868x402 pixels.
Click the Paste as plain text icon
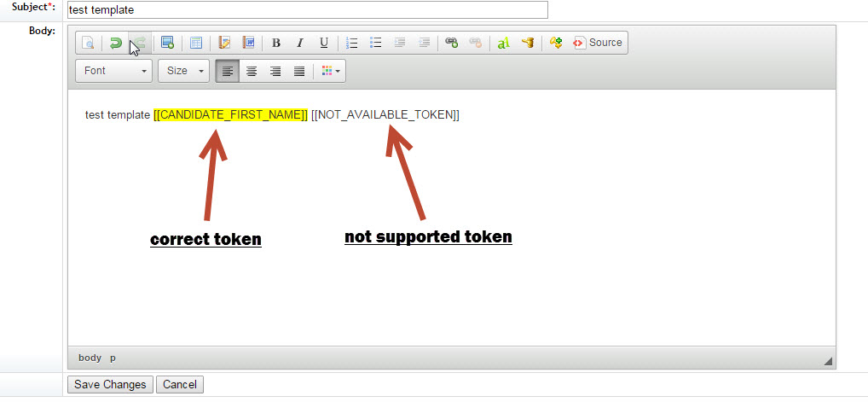[224, 43]
